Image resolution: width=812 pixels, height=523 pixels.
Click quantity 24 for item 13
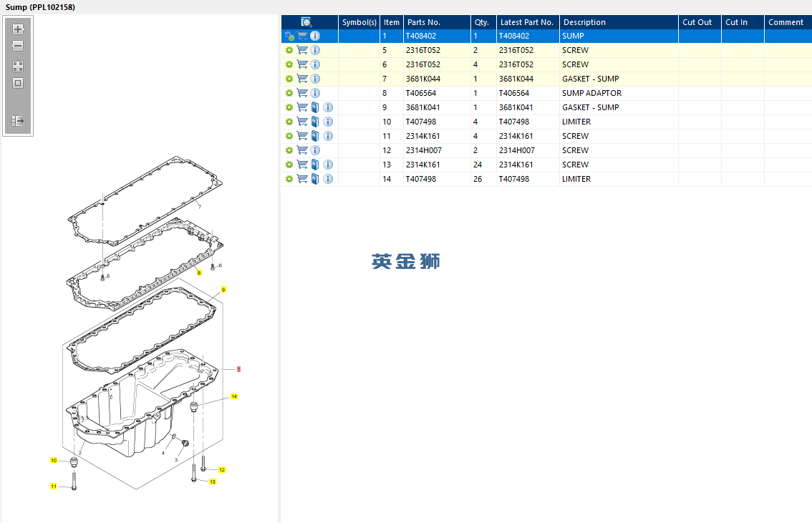478,165
